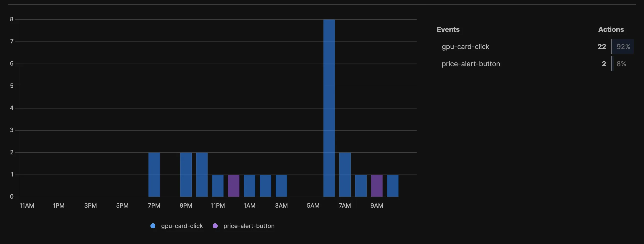Click the 22 actions count for gpu-card-click
The image size is (644, 244).
pyautogui.click(x=602, y=47)
